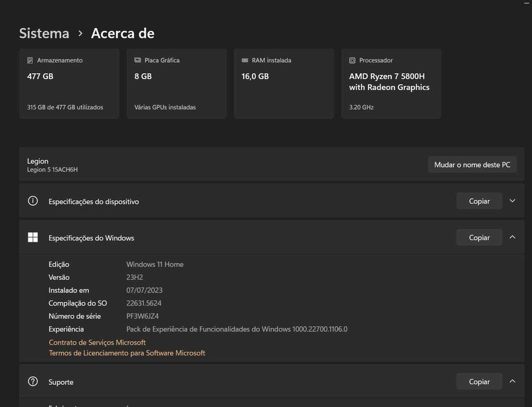This screenshot has height=407, width=532.
Task: Click the Acerca de page title
Action: coord(123,33)
